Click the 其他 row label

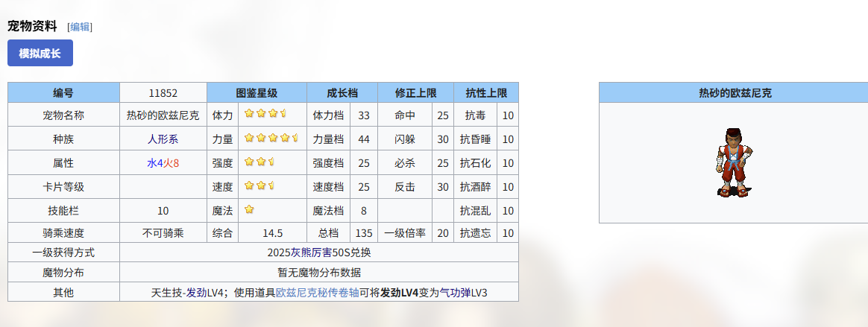[63, 293]
